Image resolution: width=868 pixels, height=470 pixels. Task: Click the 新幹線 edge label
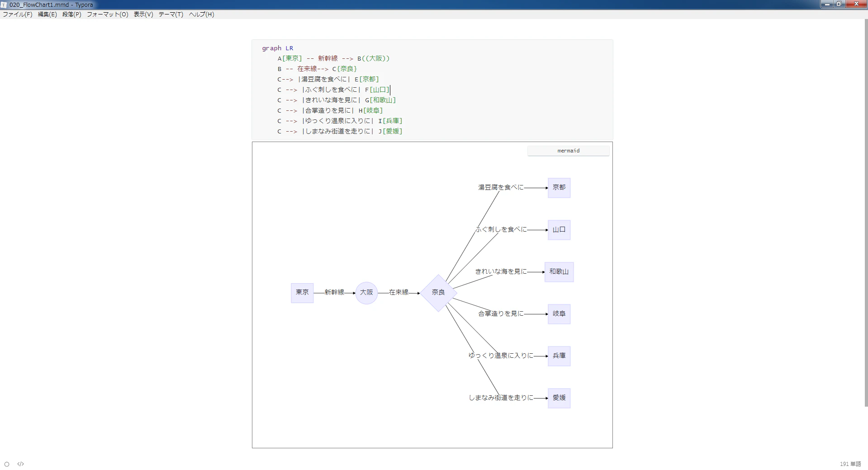coord(334,293)
